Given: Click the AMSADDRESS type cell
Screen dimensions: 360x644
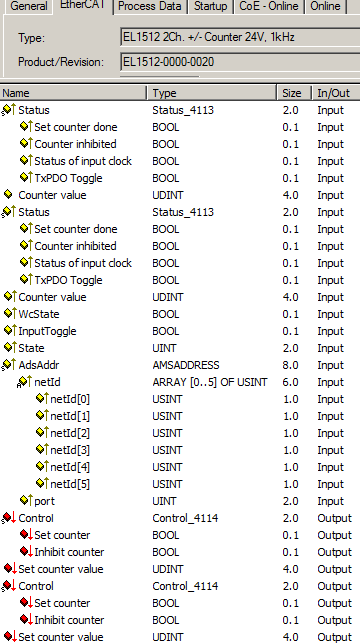Looking at the screenshot, I should pyautogui.click(x=186, y=365).
